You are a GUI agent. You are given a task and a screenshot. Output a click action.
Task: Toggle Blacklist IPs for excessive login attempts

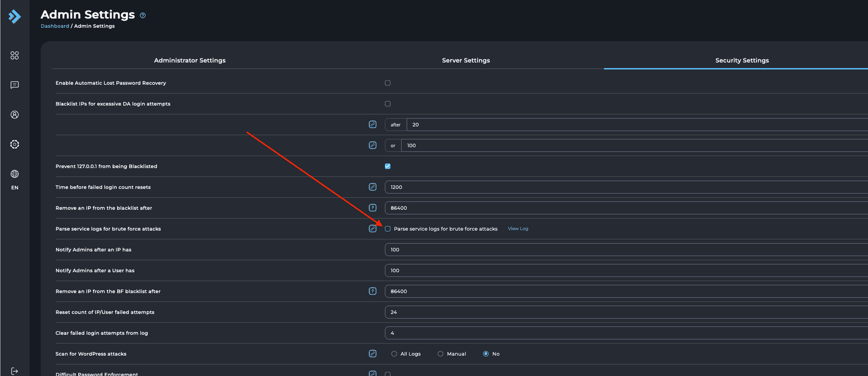click(388, 104)
